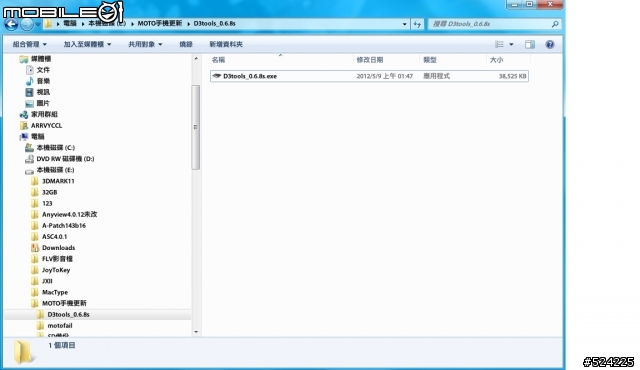
Task: Open the MacType folder
Action: (x=55, y=292)
